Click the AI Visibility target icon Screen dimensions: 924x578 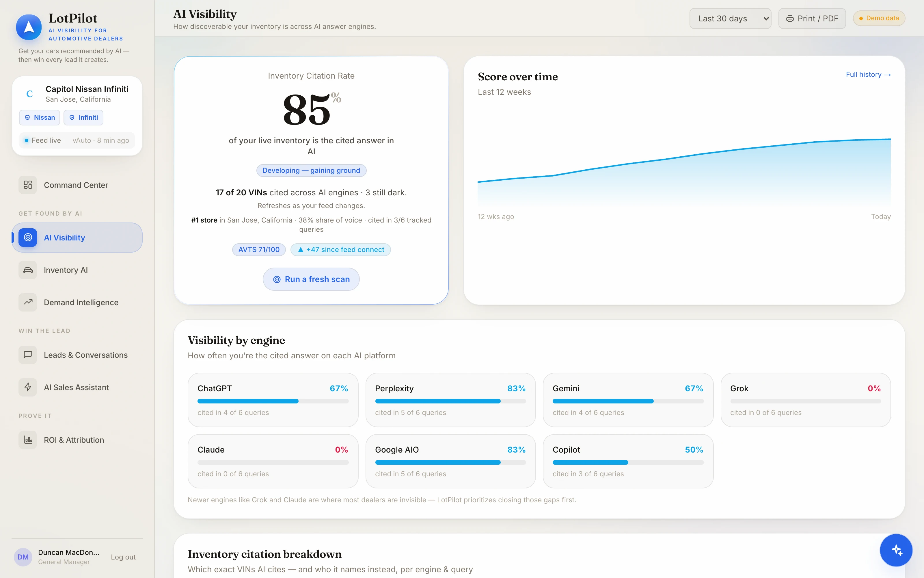[x=28, y=237]
